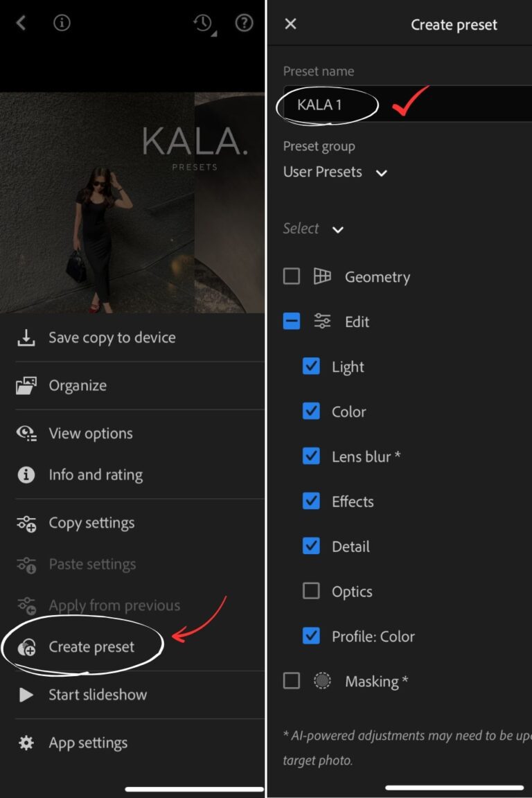Tap the Masking dotted circle icon
Screen dimensions: 532x798
pos(322,681)
